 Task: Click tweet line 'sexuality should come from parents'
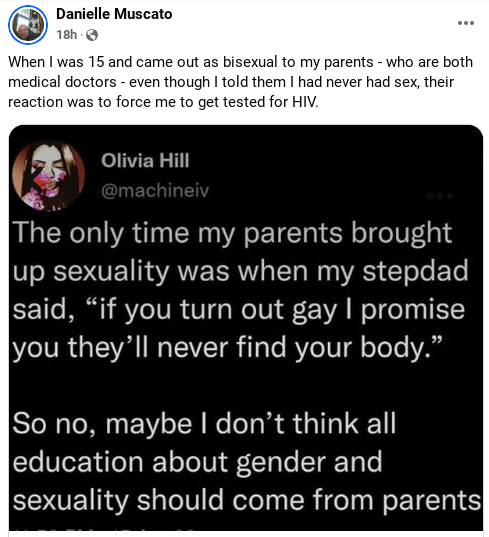pos(247,500)
